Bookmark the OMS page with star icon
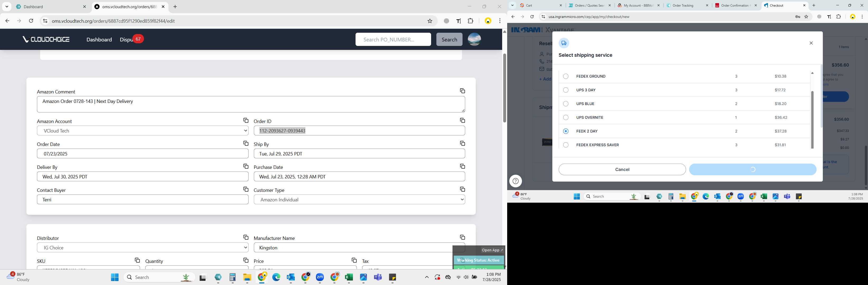This screenshot has width=868, height=285. (430, 21)
